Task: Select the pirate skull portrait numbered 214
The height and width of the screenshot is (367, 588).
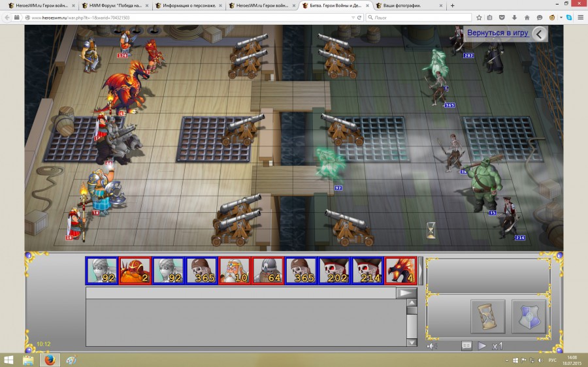Action: 367,270
